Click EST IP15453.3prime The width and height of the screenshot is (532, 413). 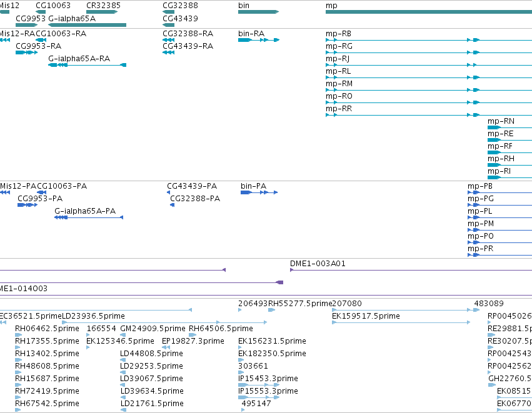click(x=268, y=379)
